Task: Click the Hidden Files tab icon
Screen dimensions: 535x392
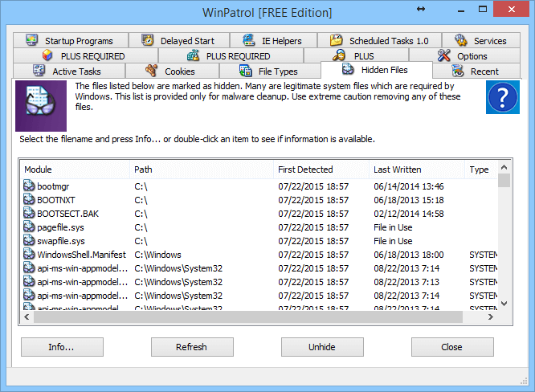Action: click(x=348, y=69)
